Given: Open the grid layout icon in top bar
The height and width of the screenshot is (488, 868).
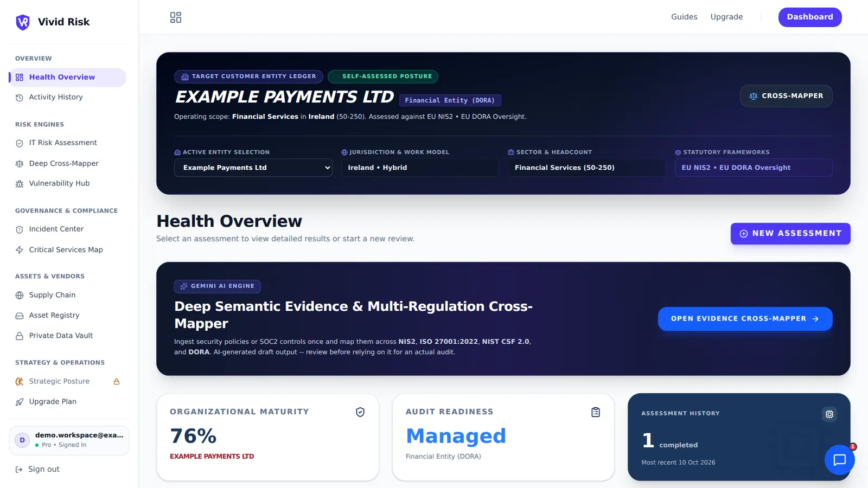Looking at the screenshot, I should pyautogui.click(x=176, y=17).
